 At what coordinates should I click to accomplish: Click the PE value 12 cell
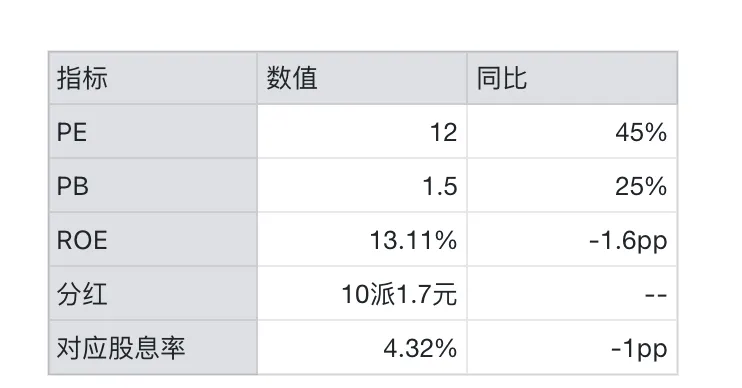coord(362,132)
